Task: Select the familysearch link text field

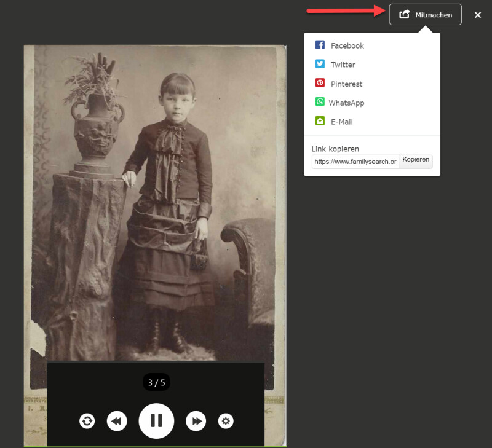Action: 355,162
